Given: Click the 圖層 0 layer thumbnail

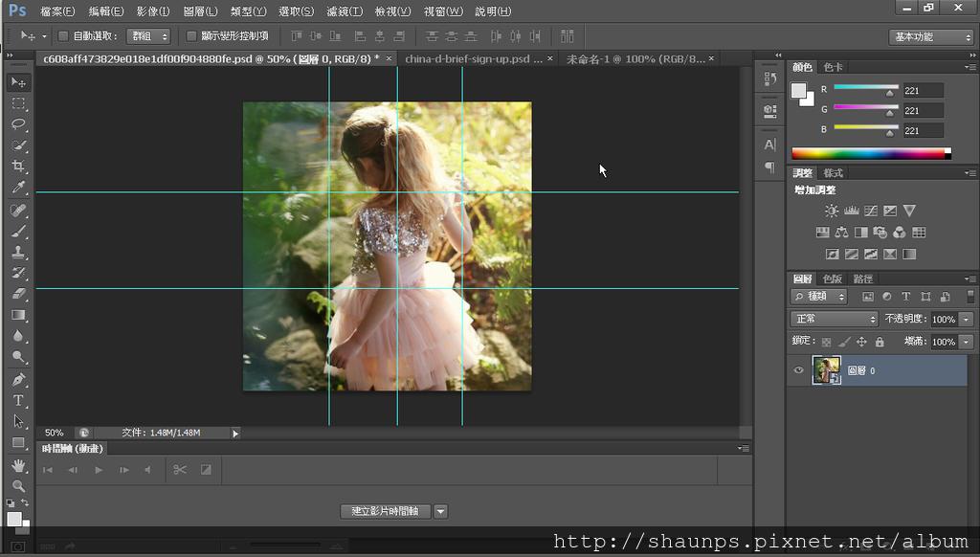Looking at the screenshot, I should [826, 370].
